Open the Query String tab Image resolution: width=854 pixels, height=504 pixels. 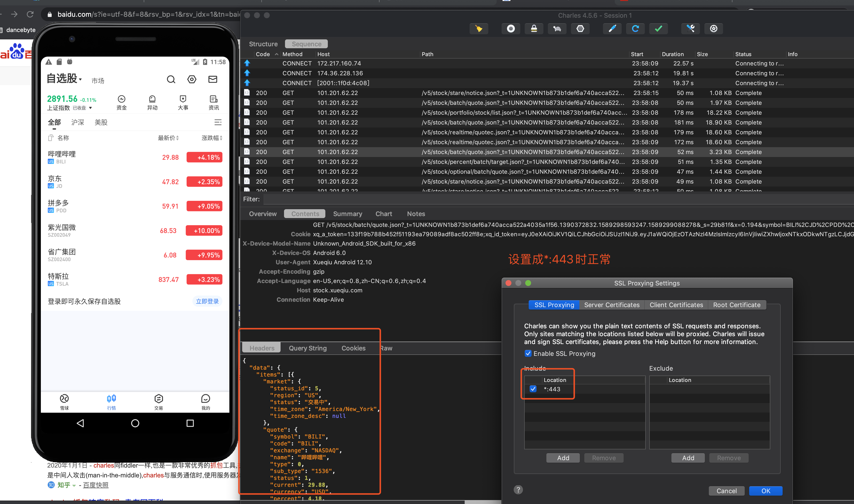308,348
